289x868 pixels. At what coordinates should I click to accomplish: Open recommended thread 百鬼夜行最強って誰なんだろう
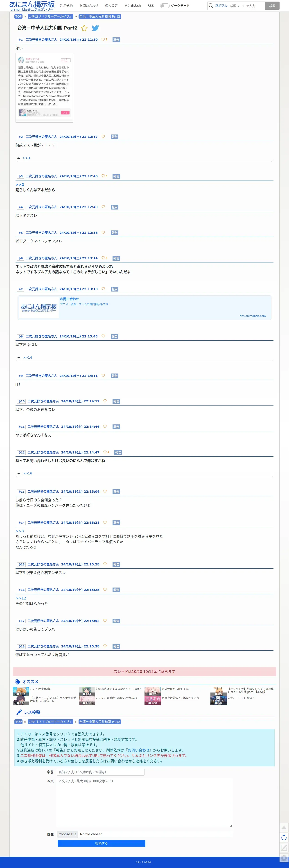(180, 698)
